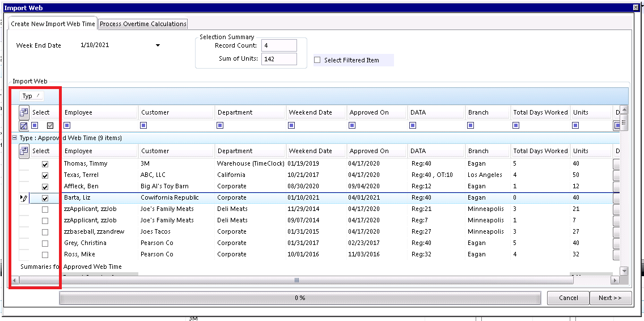
Task: Uncheck Select box for Texas, Terrel
Action: pyautogui.click(x=45, y=175)
